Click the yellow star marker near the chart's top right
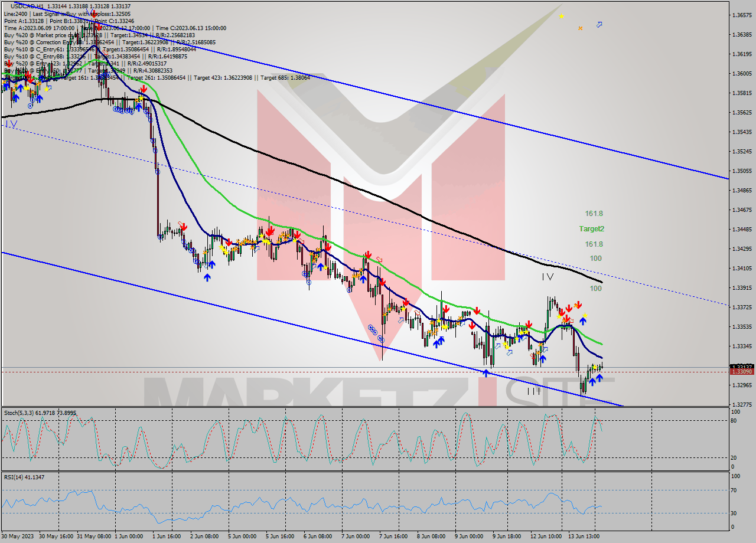The width and height of the screenshot is (756, 543). (561, 16)
